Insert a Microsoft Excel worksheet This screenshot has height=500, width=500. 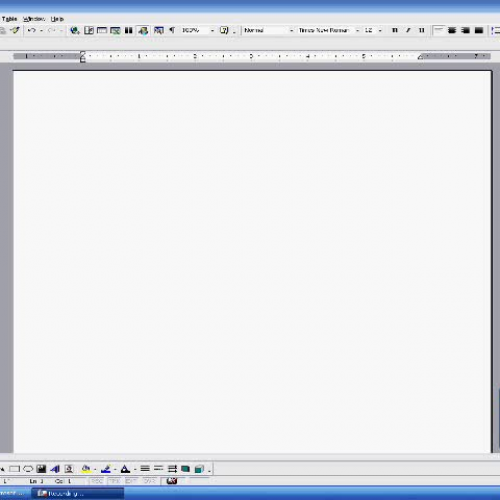[115, 30]
